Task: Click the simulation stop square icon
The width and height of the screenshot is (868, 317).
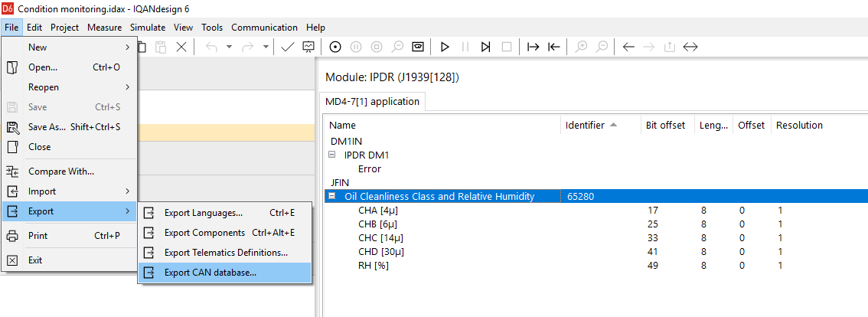Action: pyautogui.click(x=507, y=47)
